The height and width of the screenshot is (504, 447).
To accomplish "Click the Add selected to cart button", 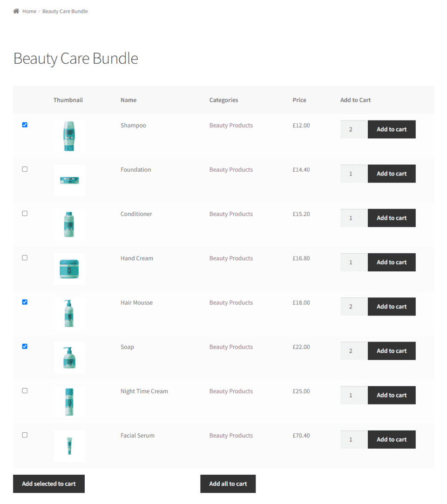I will click(48, 484).
